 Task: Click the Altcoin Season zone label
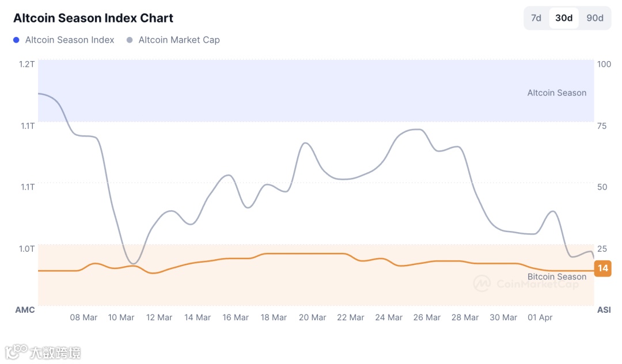(x=556, y=93)
